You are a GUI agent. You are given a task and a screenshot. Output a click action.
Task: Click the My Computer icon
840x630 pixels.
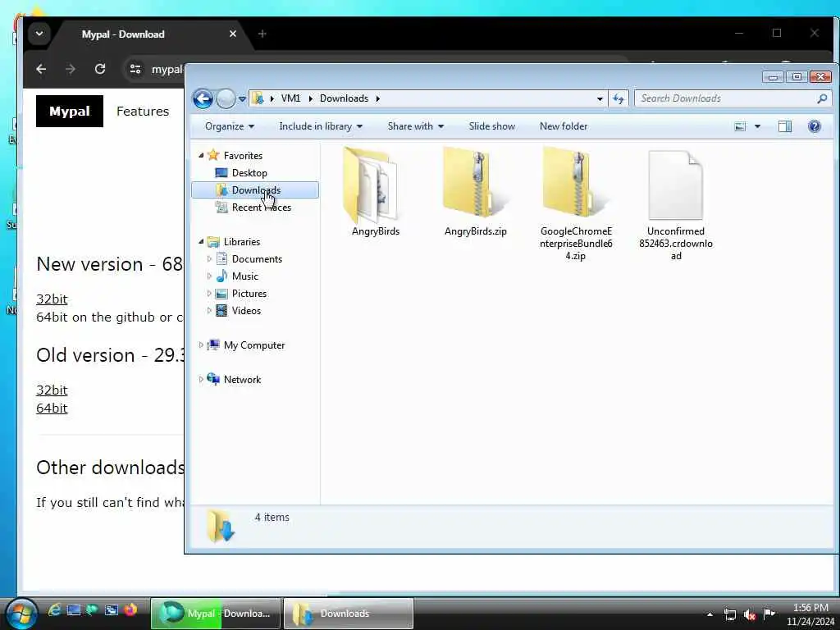tap(213, 345)
